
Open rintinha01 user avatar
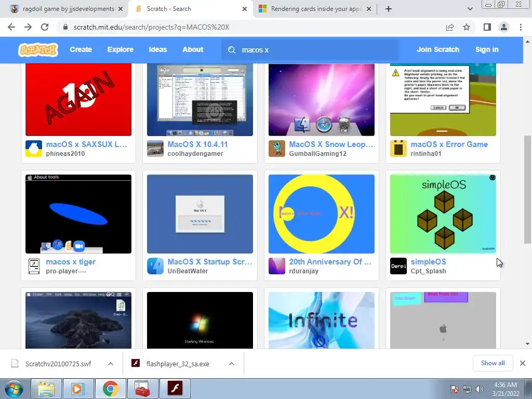(398, 149)
